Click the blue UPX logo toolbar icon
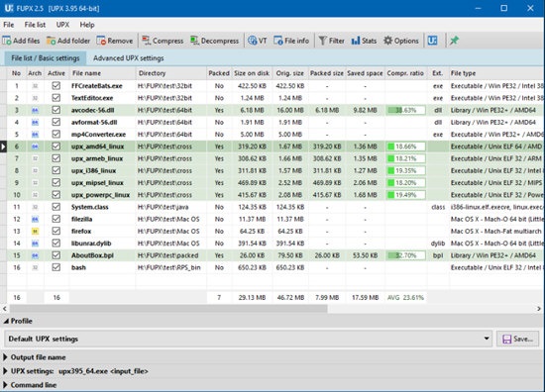 tap(432, 41)
